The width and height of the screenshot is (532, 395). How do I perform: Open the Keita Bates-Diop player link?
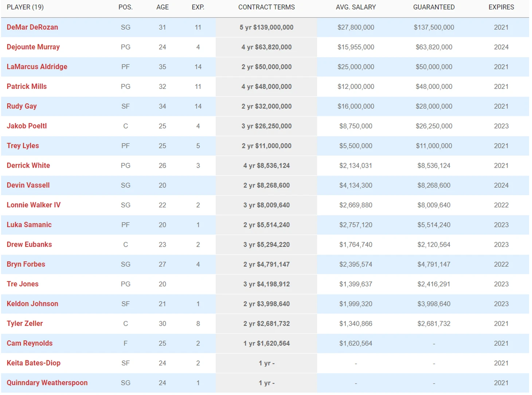pos(34,363)
